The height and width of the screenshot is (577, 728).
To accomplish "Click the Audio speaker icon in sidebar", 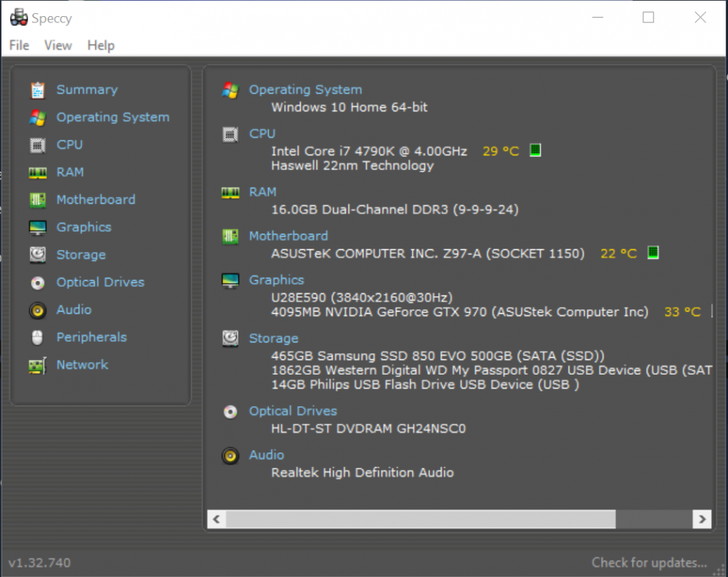I will tap(37, 310).
